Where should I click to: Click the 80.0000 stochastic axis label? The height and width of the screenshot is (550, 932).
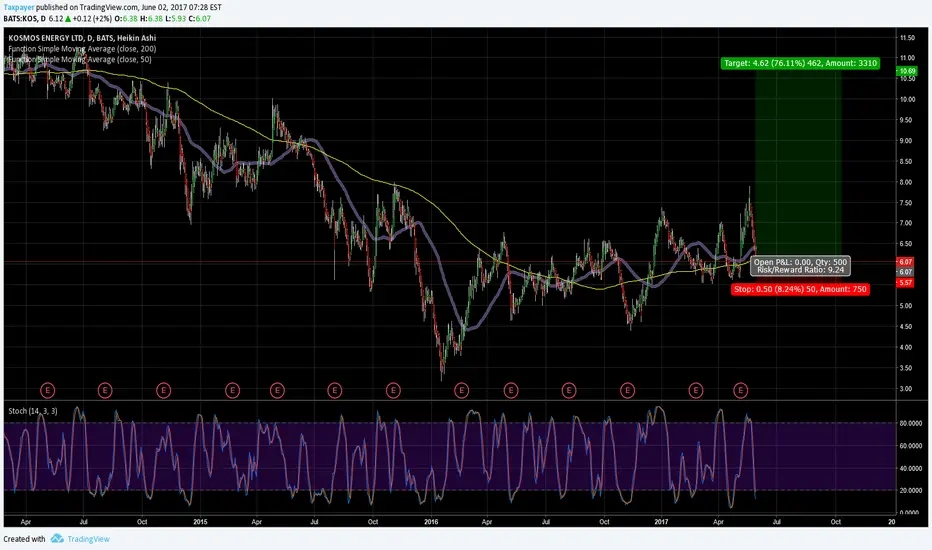(910, 423)
